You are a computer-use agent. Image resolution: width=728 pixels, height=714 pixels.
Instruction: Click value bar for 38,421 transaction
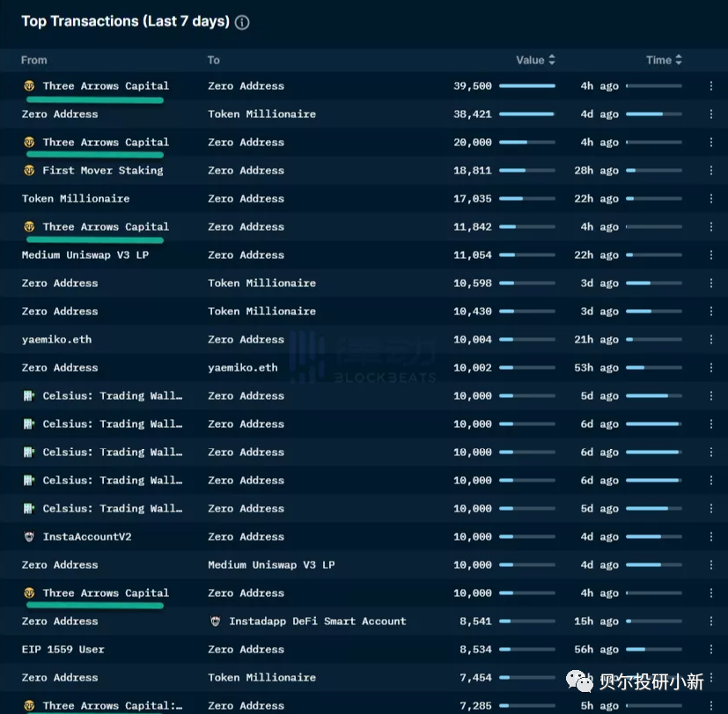click(x=527, y=114)
